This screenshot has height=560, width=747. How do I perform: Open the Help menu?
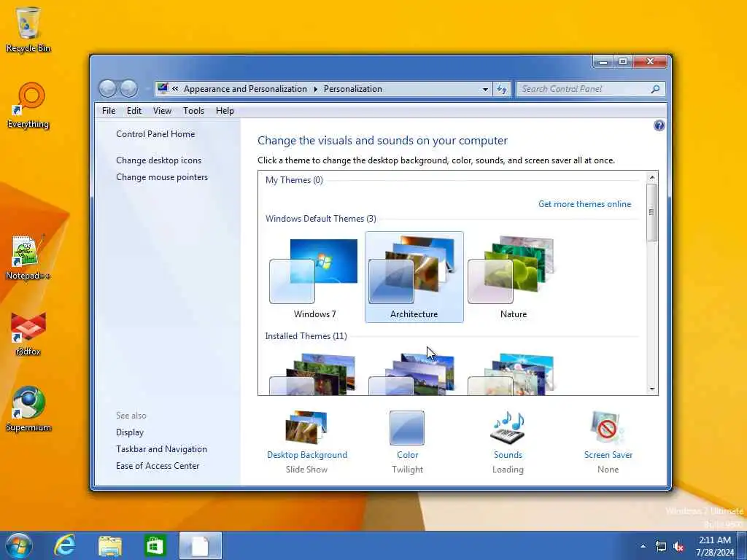pyautogui.click(x=225, y=111)
